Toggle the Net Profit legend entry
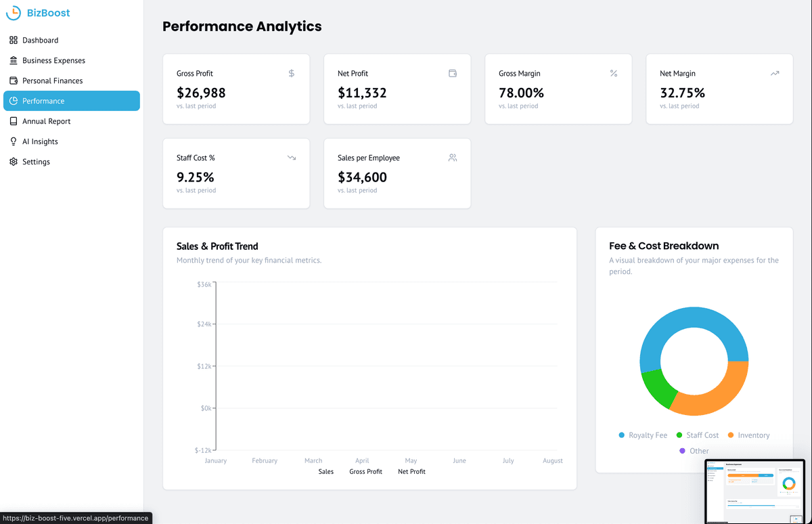Screen dimensions: 812x524 [x=411, y=471]
